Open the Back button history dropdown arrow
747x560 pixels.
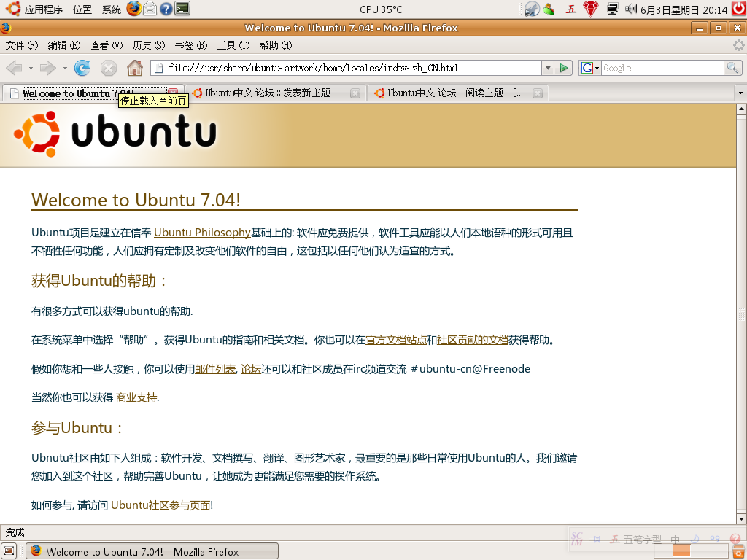pos(31,68)
